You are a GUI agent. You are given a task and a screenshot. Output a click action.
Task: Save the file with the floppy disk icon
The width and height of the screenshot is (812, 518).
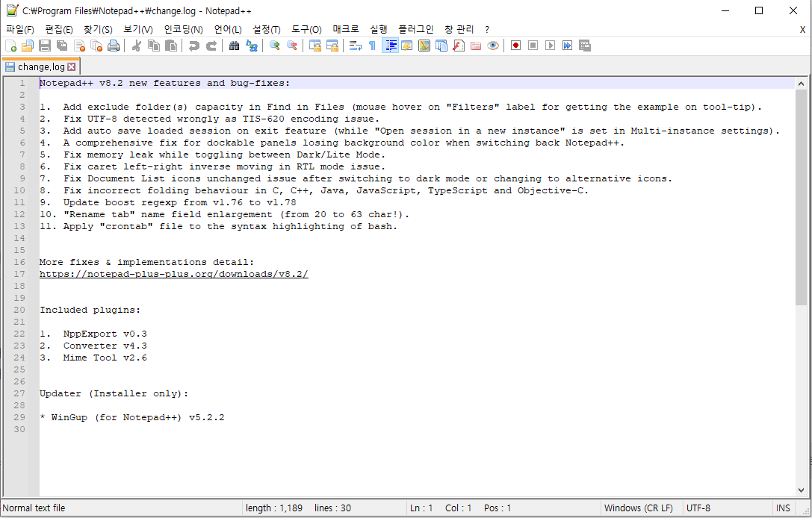tap(45, 46)
